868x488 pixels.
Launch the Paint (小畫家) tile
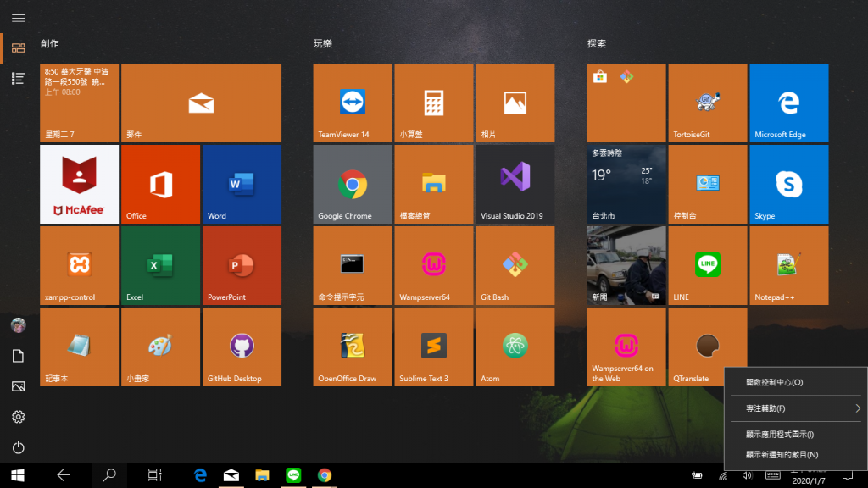[x=160, y=347]
